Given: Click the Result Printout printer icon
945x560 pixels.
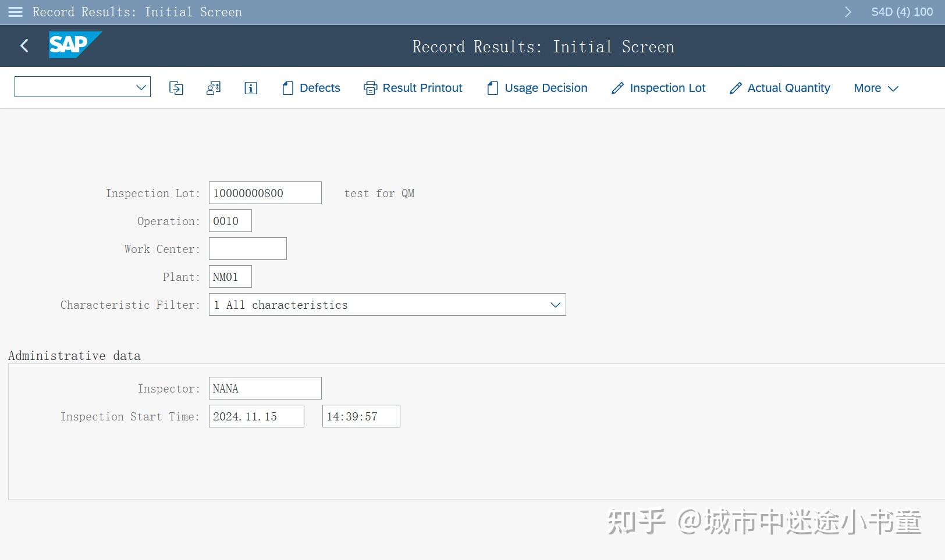Looking at the screenshot, I should pos(370,88).
